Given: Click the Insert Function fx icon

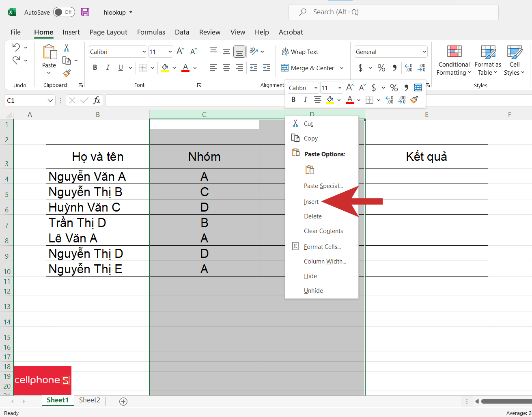Looking at the screenshot, I should tap(97, 100).
